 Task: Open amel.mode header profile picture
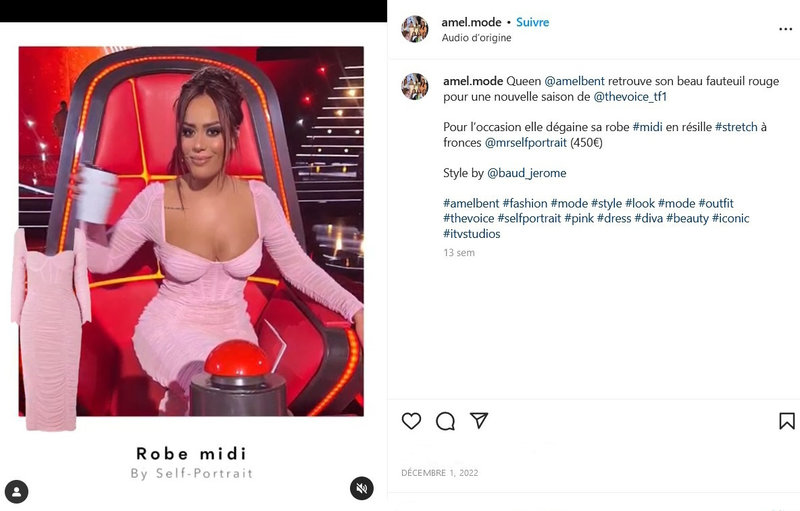pos(415,29)
